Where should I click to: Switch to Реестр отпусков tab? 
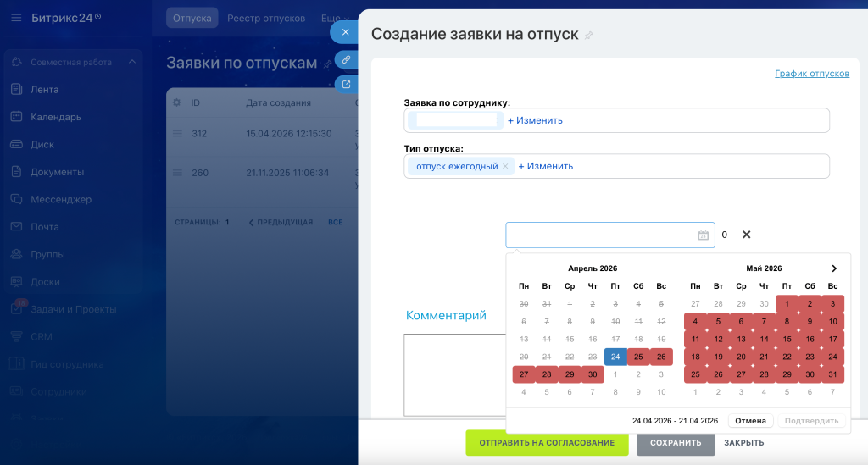[266, 18]
